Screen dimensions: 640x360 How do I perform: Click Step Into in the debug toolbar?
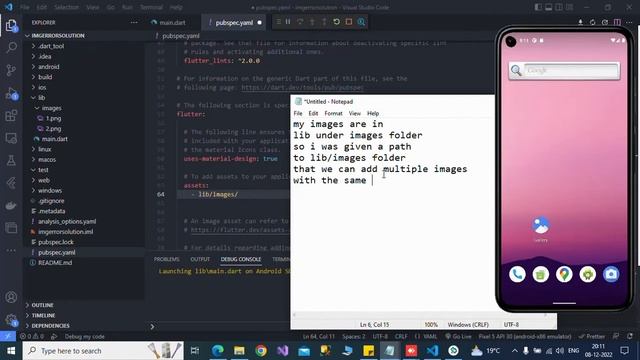coord(312,22)
